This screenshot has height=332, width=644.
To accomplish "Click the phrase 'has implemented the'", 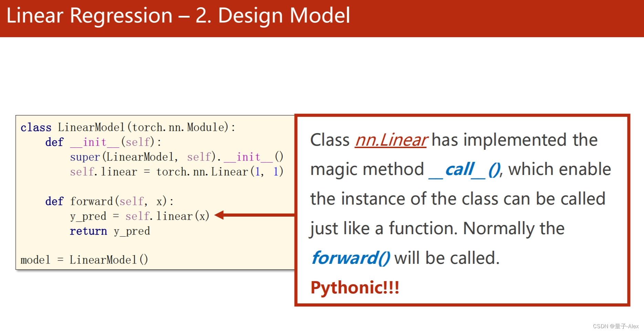I will coord(515,140).
